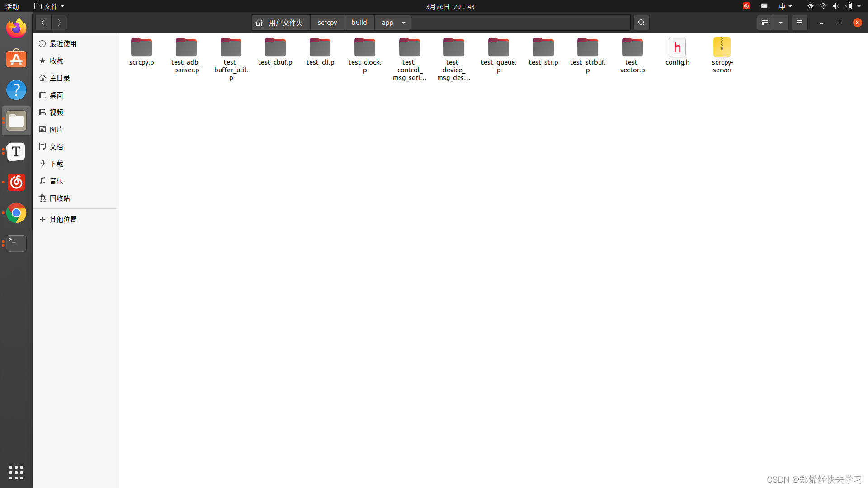Launch Firefox from the dock
868x488 pixels.
click(x=16, y=28)
